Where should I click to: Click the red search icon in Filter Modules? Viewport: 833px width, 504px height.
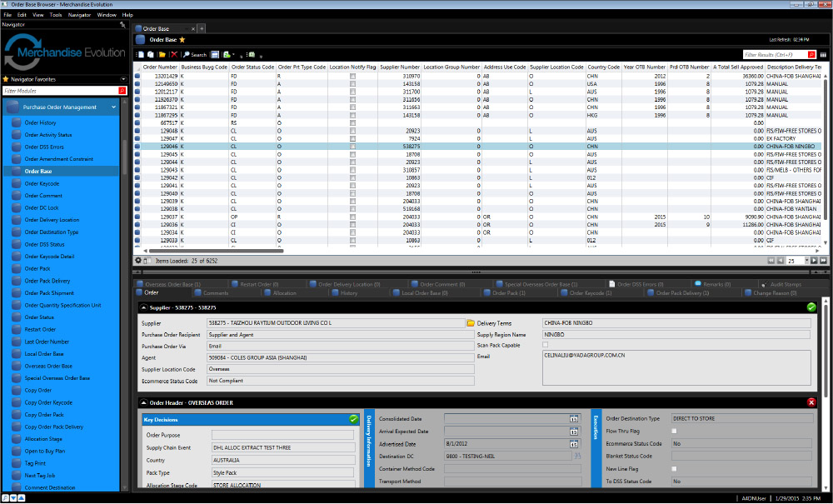click(122, 91)
